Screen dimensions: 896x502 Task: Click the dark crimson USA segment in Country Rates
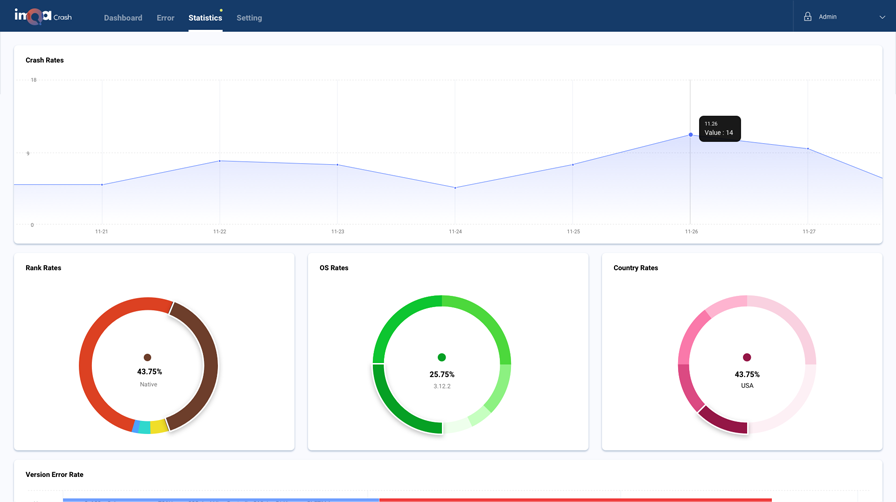(x=721, y=421)
